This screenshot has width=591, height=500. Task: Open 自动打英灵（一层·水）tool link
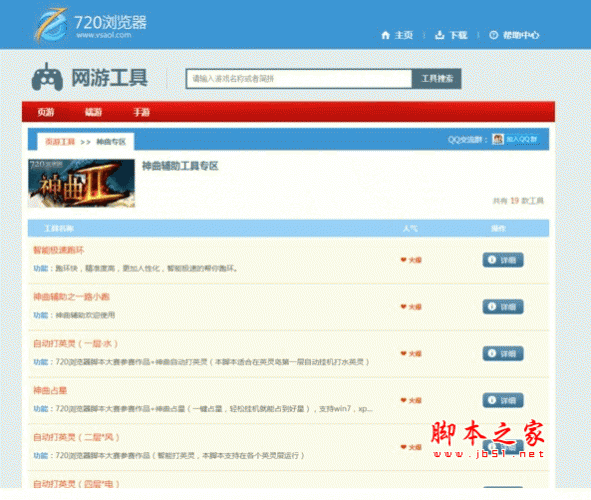coord(75,344)
